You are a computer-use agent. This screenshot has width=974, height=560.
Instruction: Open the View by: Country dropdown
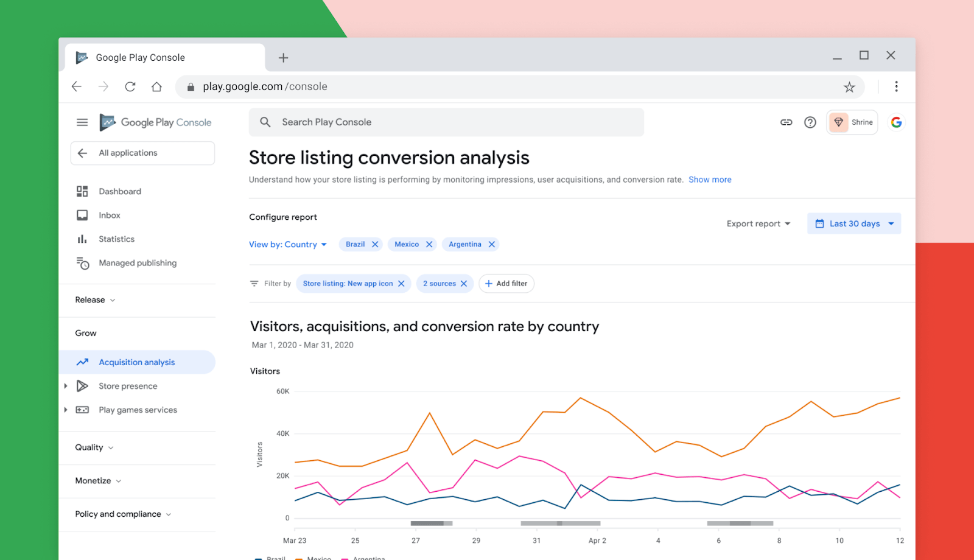coord(288,244)
